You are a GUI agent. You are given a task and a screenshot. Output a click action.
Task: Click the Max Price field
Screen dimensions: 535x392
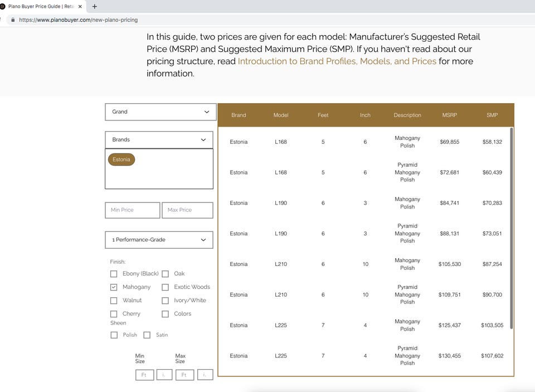click(x=187, y=210)
